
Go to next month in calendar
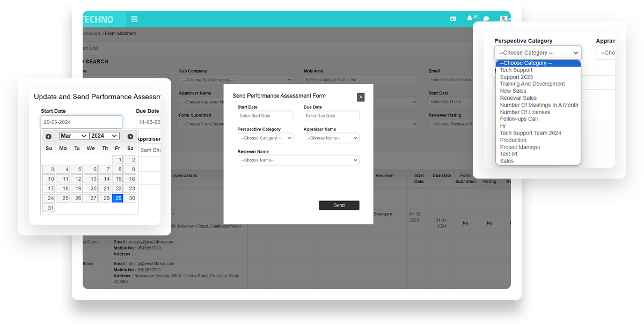click(x=130, y=136)
